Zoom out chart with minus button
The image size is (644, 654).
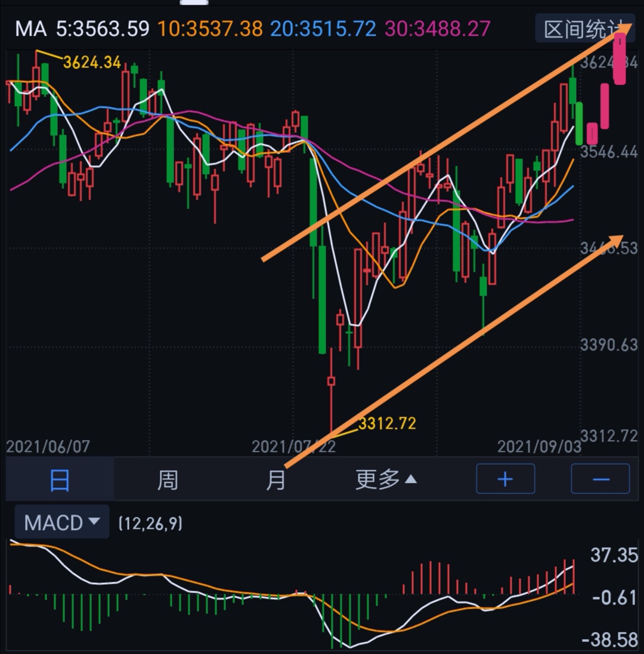(x=600, y=478)
